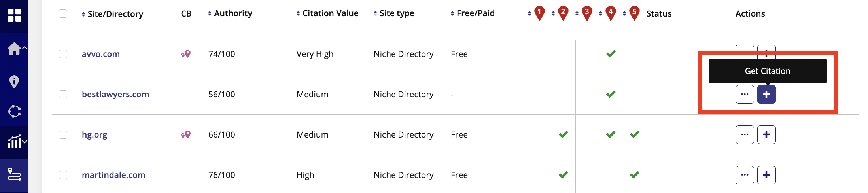Sort by Site type column header
Viewport: 868px width, 193px height.
pyautogui.click(x=394, y=13)
